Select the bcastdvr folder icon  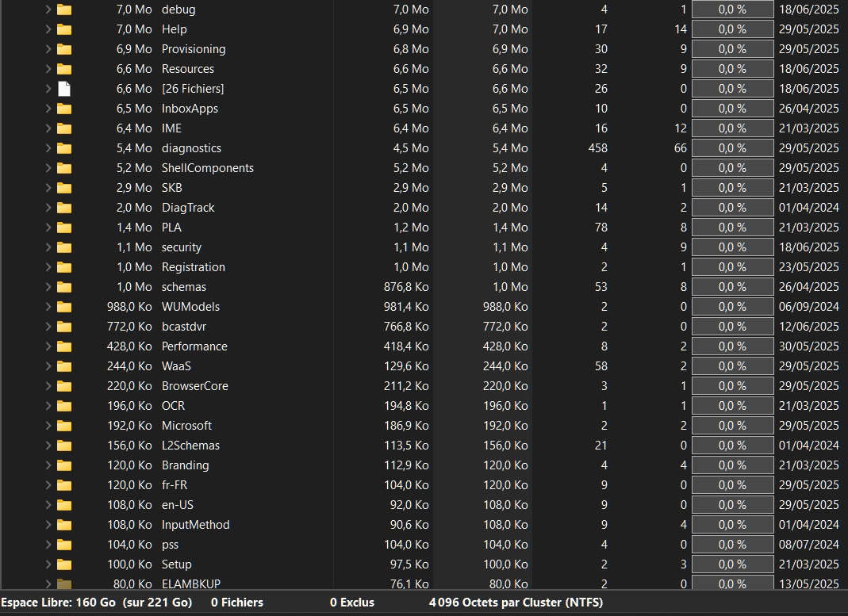[64, 327]
